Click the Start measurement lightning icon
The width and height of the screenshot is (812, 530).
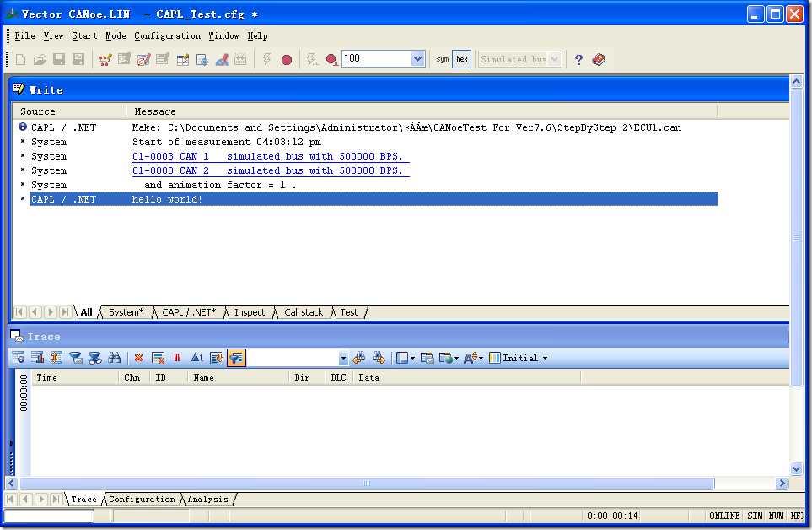[x=266, y=59]
